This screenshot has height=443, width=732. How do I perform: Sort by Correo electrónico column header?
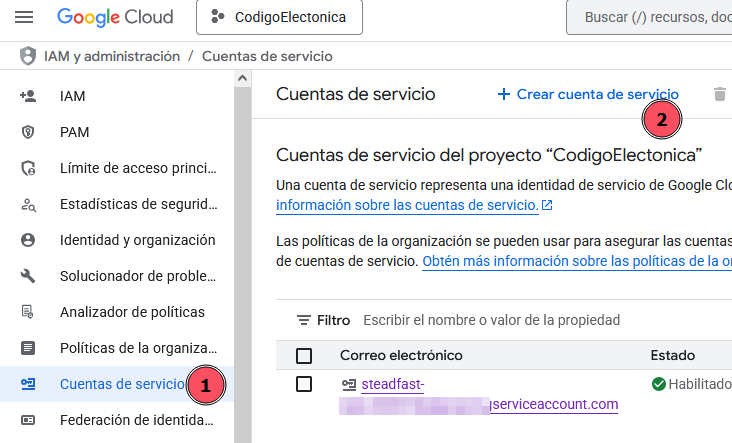click(401, 355)
